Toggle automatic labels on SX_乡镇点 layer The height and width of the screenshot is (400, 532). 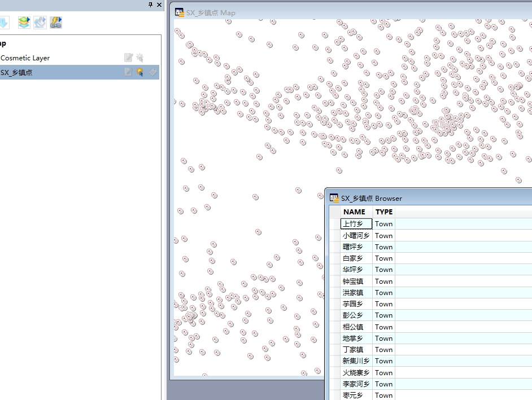pyautogui.click(x=152, y=72)
